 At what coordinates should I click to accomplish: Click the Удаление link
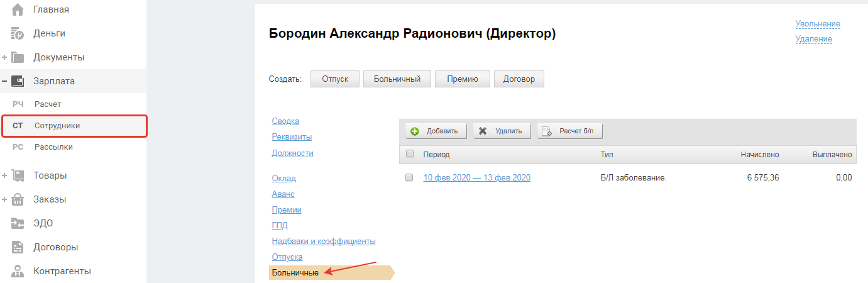point(813,39)
